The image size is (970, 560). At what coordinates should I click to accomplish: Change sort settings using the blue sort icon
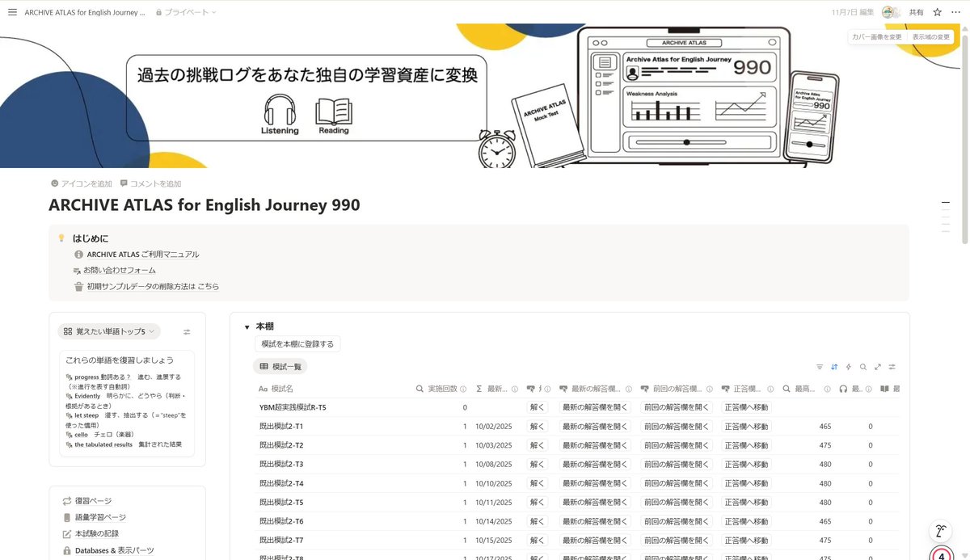pyautogui.click(x=834, y=367)
